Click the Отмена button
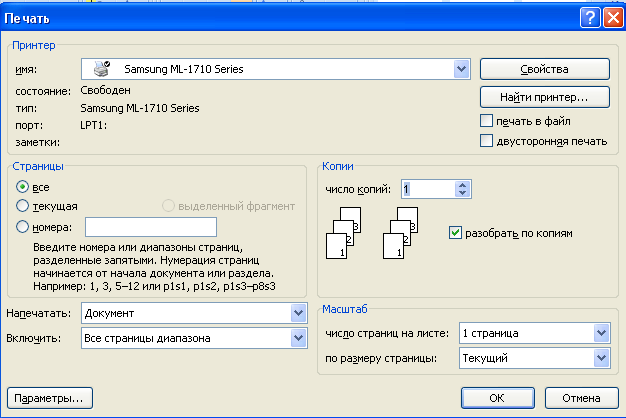This screenshot has height=418, width=626. [581, 398]
